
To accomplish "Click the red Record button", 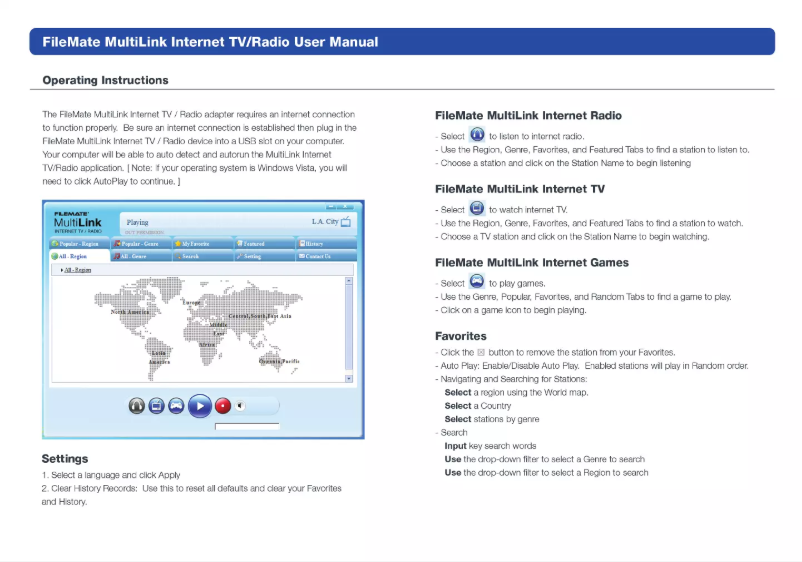I will [223, 406].
